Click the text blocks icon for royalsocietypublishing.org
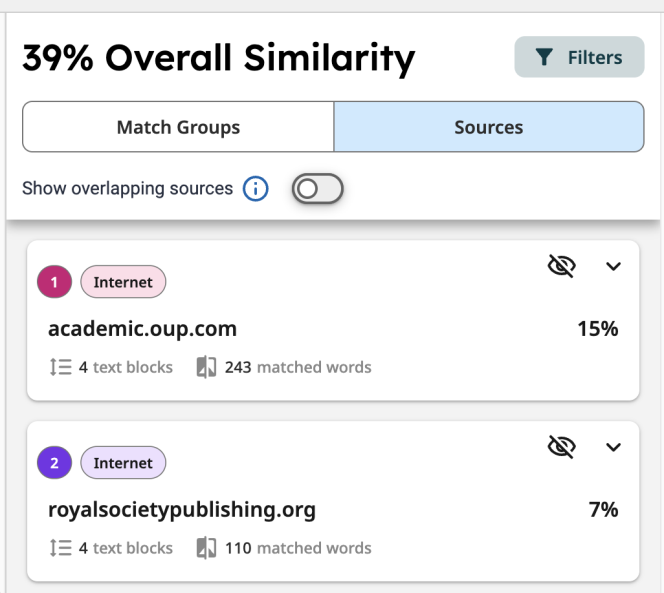Image resolution: width=664 pixels, height=593 pixels. pyautogui.click(x=60, y=548)
